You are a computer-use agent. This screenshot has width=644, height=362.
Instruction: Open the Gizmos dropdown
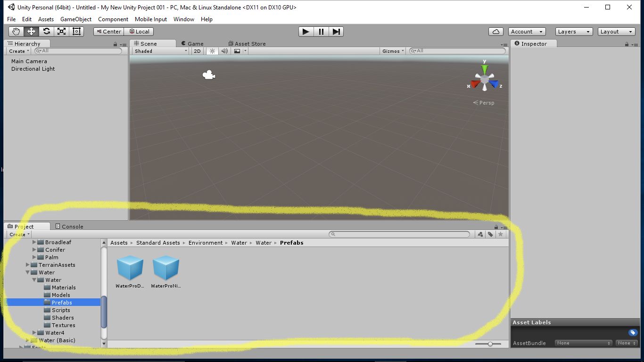coord(392,51)
